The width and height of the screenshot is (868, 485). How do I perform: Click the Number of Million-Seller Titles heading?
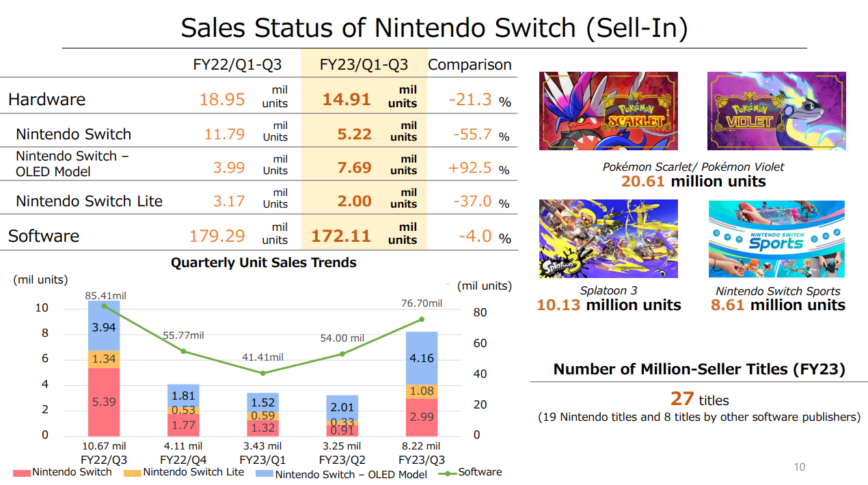(699, 370)
